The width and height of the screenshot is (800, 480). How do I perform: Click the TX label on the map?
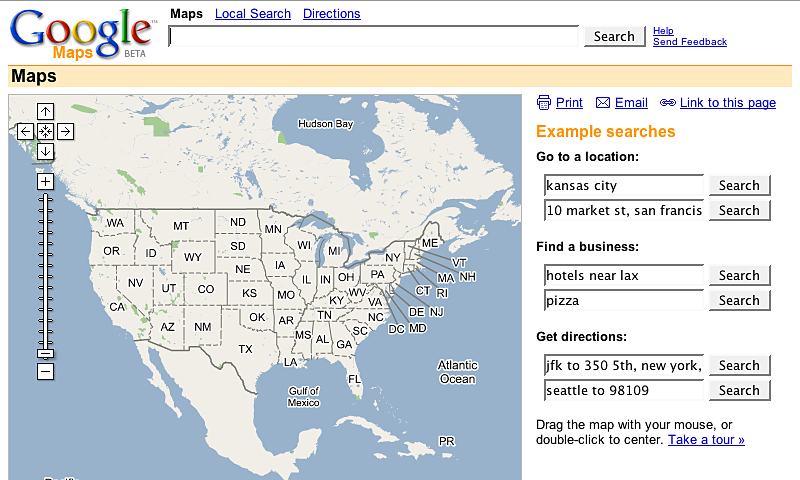245,349
